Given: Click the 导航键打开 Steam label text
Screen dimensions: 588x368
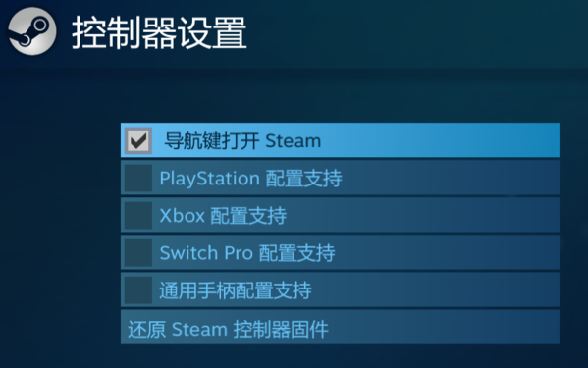Looking at the screenshot, I should [242, 141].
